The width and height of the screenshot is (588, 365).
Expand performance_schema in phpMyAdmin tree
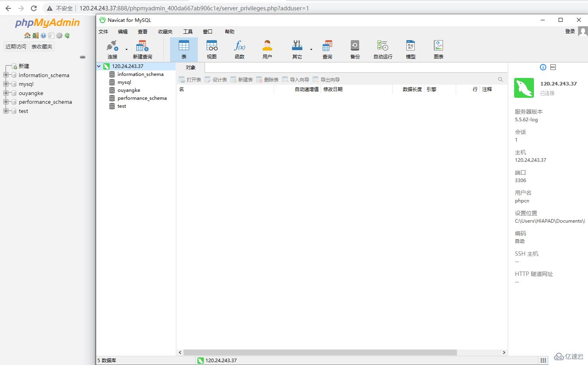pyautogui.click(x=6, y=102)
